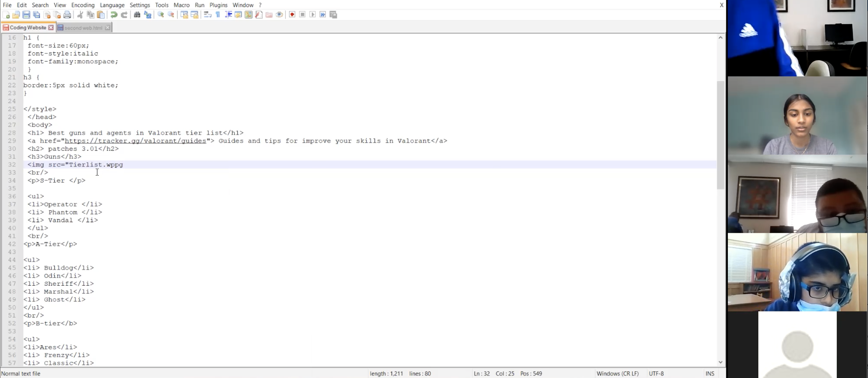Select the headphones participant video
Viewport: 868px width, 378px height.
coord(797,272)
